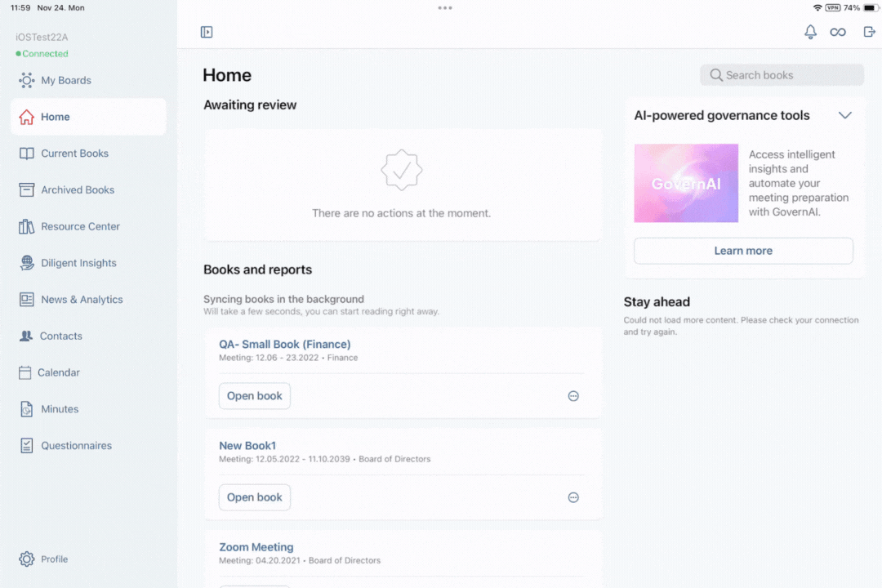Click Learn more about GovernAI

(743, 251)
